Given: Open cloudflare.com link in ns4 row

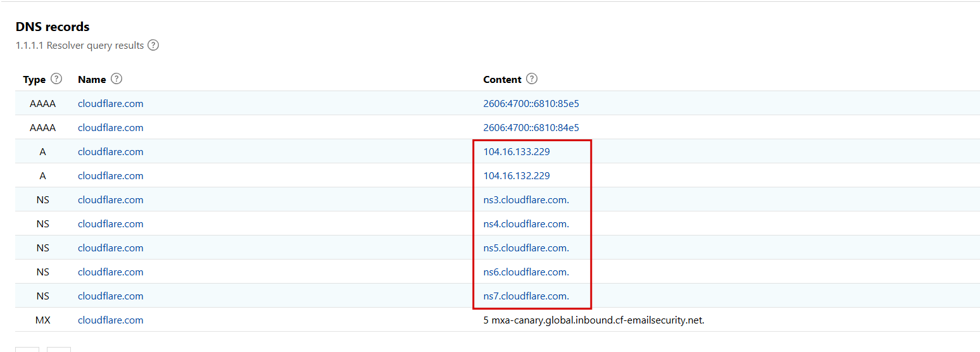Looking at the screenshot, I should click(x=111, y=223).
